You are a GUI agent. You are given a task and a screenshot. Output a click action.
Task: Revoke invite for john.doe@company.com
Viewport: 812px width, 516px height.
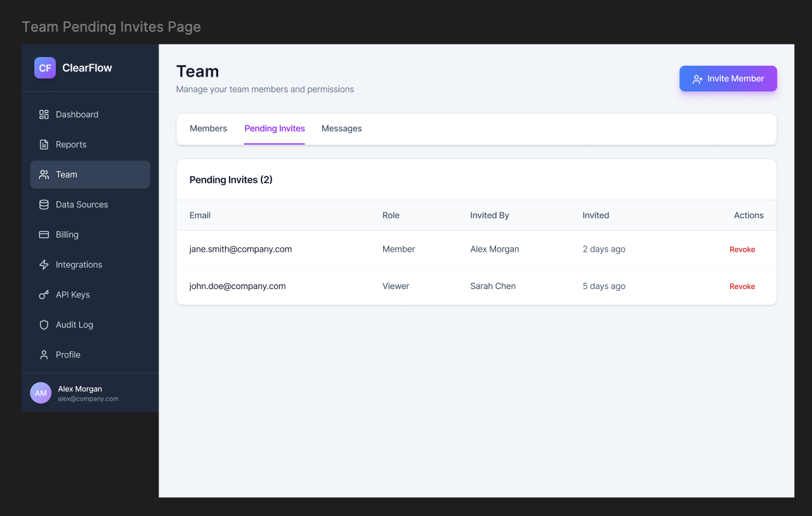pyautogui.click(x=742, y=287)
